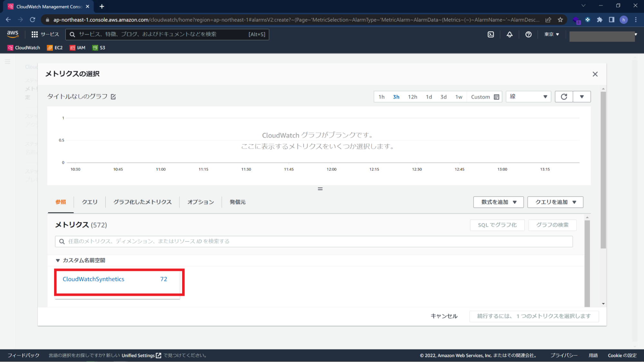The image size is (644, 362).
Task: Open browser tab search chevron
Action: click(583, 6)
